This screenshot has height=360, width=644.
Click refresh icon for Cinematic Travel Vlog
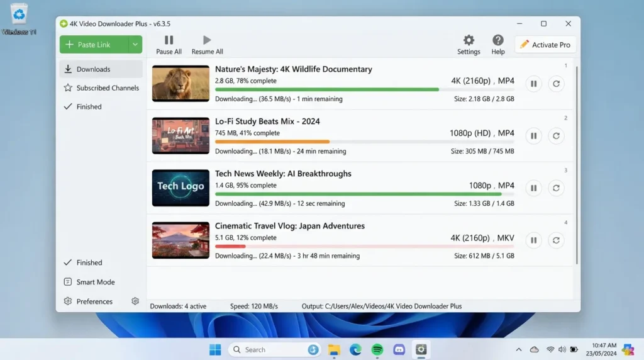coord(556,240)
